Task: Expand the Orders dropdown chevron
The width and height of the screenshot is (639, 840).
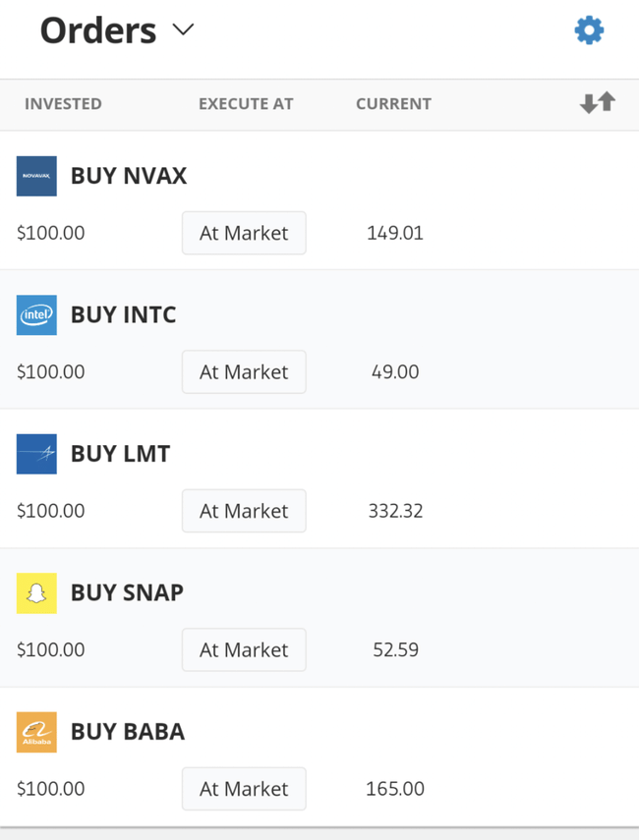Action: (x=183, y=30)
